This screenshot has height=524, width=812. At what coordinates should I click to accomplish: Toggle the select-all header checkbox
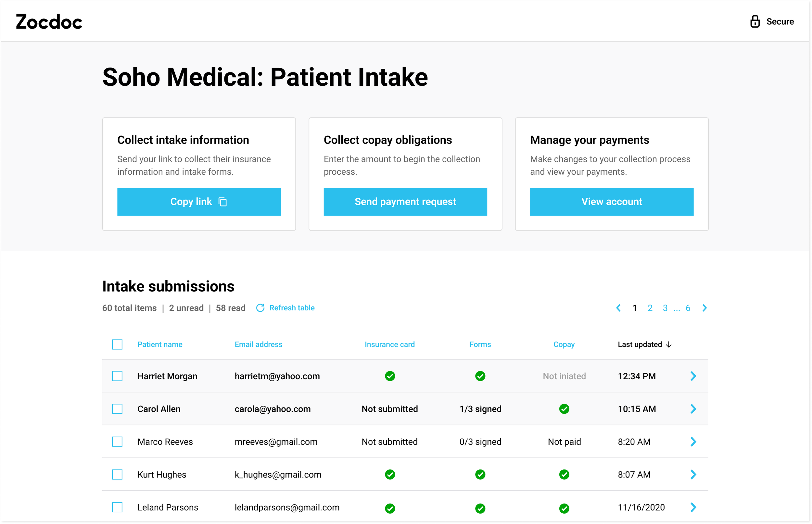[x=117, y=344]
